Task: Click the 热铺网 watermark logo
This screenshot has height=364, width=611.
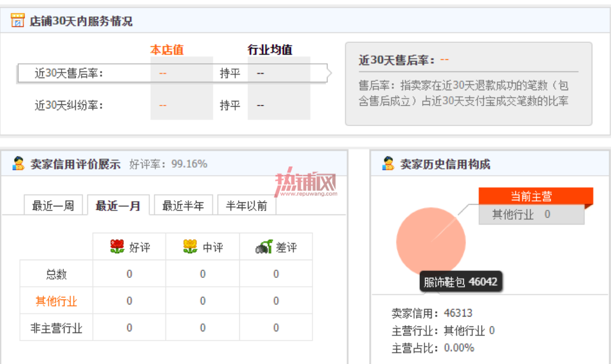Action: [x=306, y=182]
